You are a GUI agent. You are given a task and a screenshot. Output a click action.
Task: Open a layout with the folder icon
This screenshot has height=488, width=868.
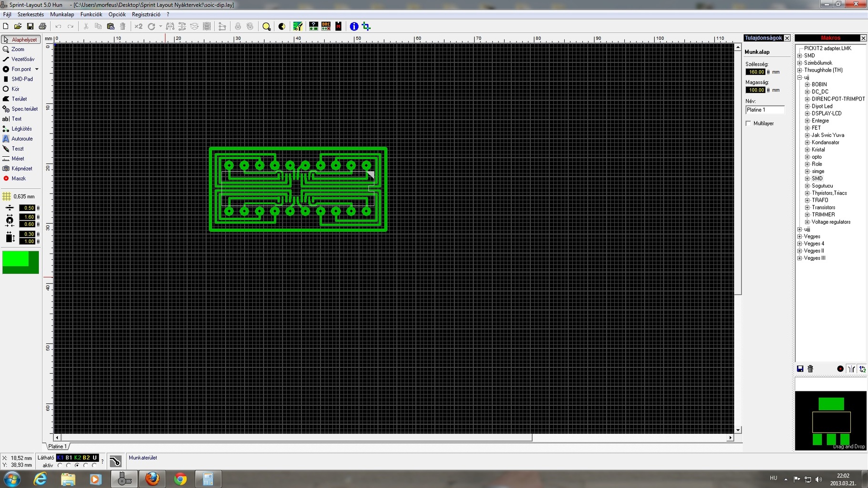click(18, 27)
